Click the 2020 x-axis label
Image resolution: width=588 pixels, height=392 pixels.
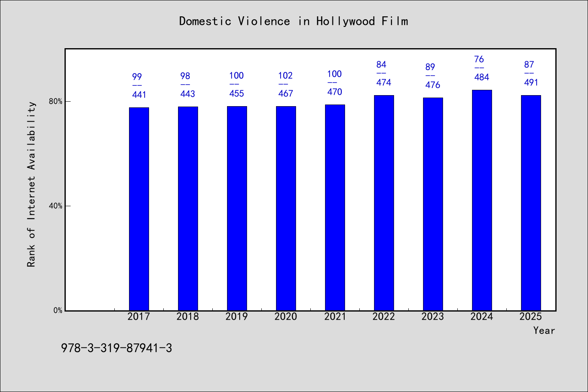point(286,316)
